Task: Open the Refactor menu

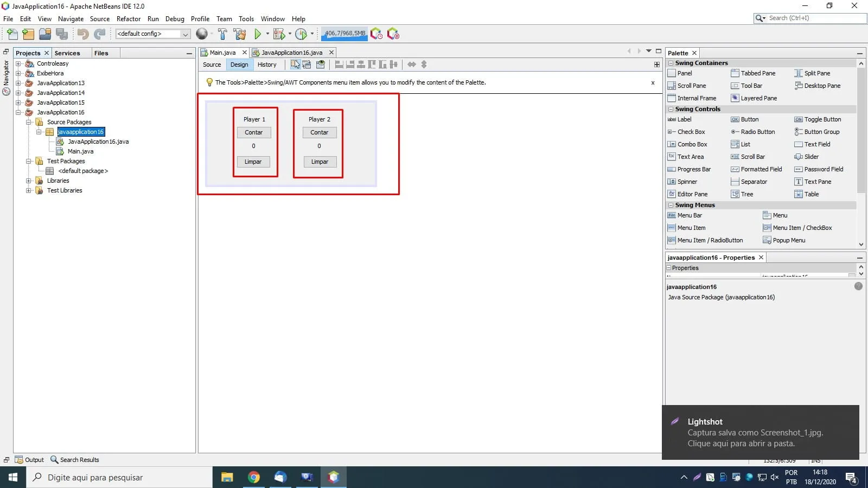Action: (129, 19)
